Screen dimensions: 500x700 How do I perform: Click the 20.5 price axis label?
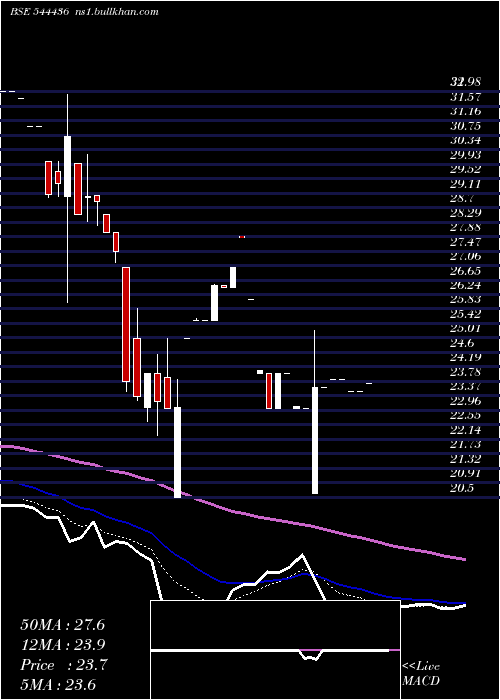pos(462,488)
